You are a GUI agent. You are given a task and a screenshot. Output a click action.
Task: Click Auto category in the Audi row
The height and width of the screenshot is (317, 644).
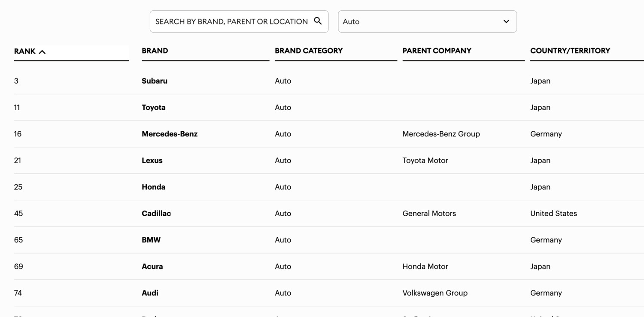pos(283,293)
